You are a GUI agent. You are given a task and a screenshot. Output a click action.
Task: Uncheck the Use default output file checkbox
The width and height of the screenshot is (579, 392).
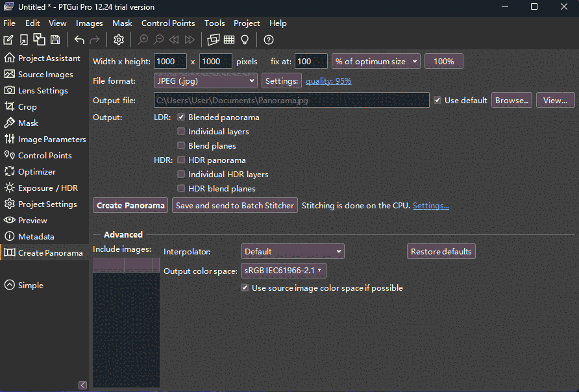pyautogui.click(x=437, y=100)
